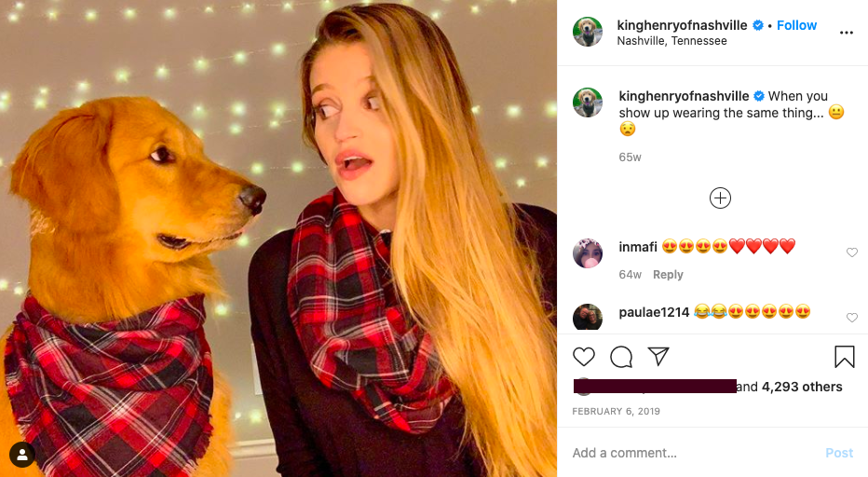868x477 pixels.
Task: Like the post with the heart icon
Action: click(583, 357)
